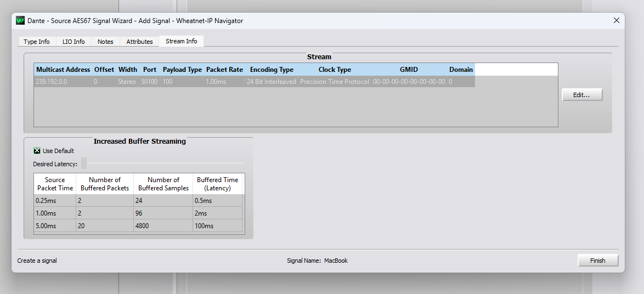This screenshot has height=294, width=644.
Task: Click the Number of Buffered Samples header
Action: pyautogui.click(x=163, y=184)
